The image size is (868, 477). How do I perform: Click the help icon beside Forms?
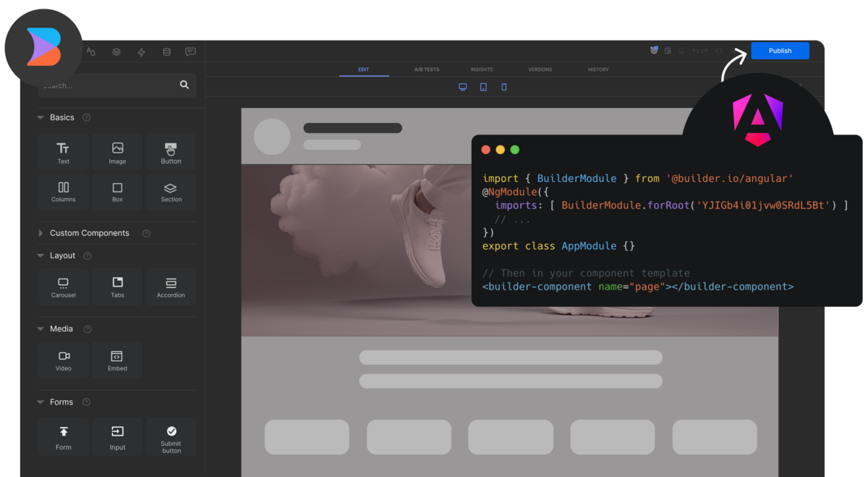click(x=86, y=402)
